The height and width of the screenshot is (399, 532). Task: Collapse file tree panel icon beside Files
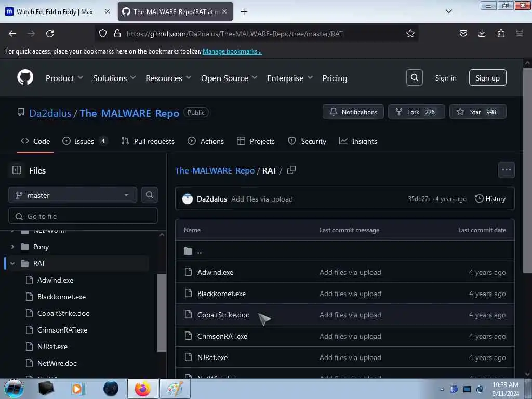[x=17, y=170]
